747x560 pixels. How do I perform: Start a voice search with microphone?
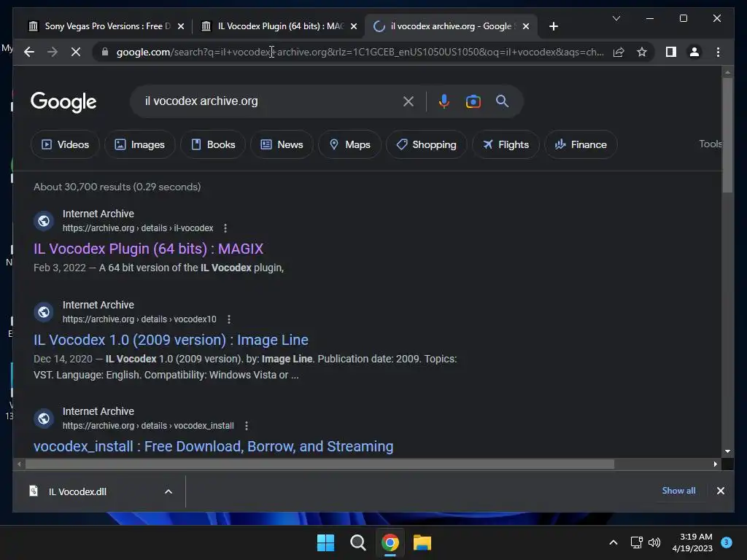444,101
